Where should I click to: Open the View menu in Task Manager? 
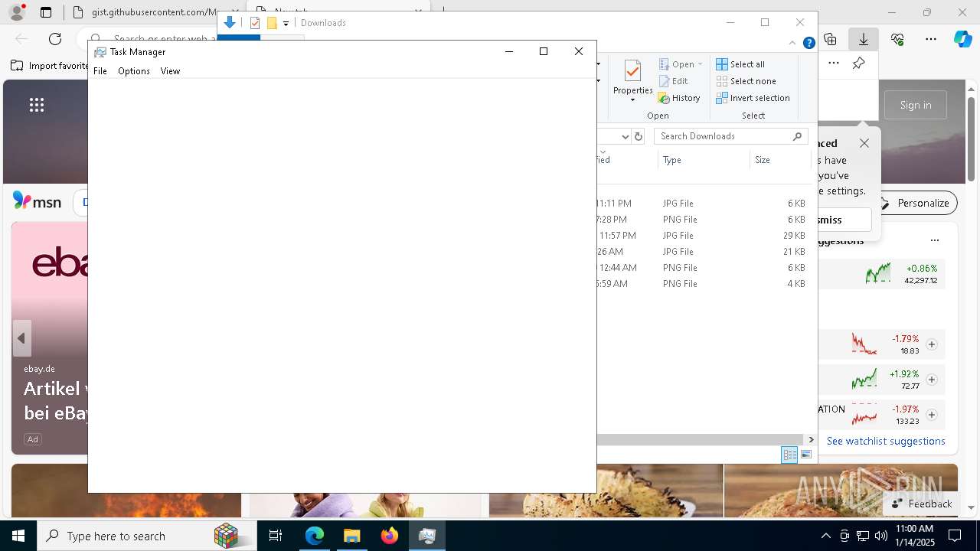click(170, 71)
